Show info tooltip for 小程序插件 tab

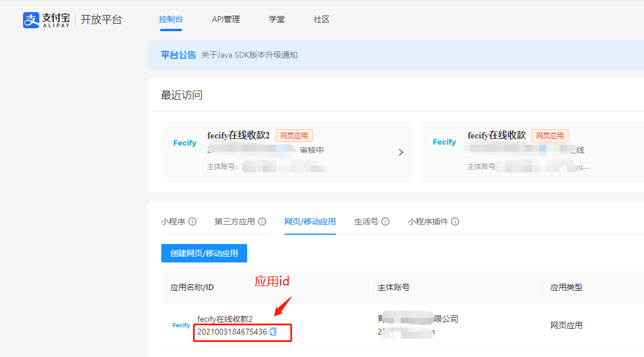point(455,221)
